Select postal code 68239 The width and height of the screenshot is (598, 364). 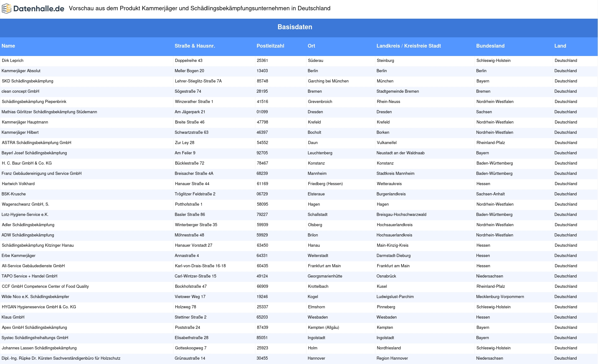pyautogui.click(x=262, y=174)
